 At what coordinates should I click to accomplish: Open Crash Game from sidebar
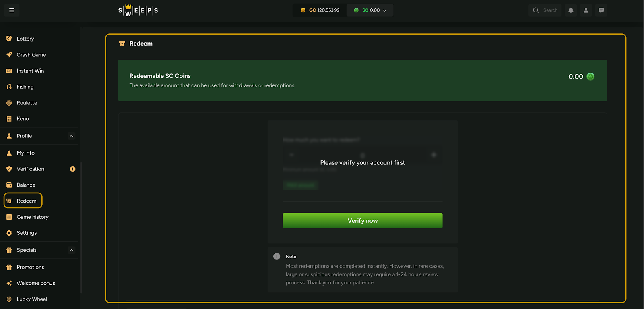point(31,55)
